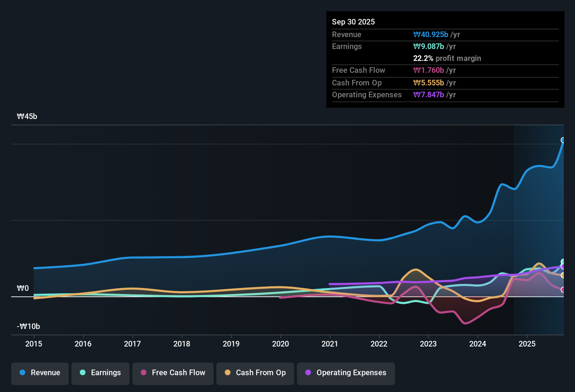Screen dimensions: 575x392
Task: Click the vertical date indicator line on the chart
Action: click(x=514, y=227)
